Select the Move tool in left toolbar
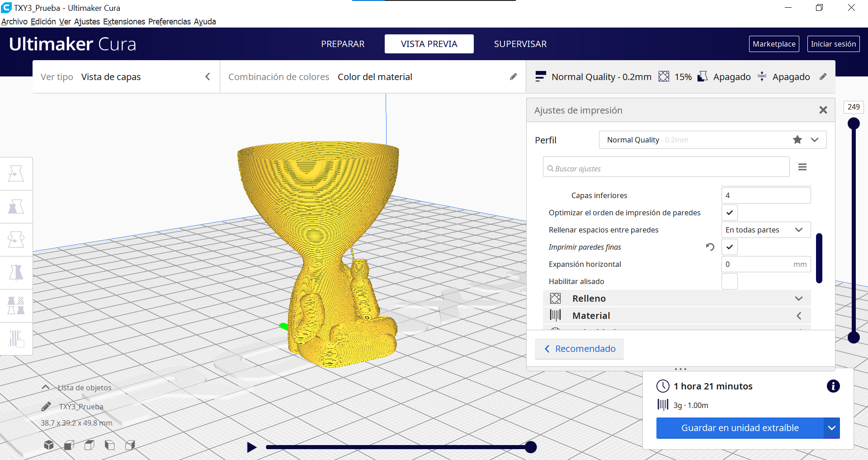 (16, 174)
